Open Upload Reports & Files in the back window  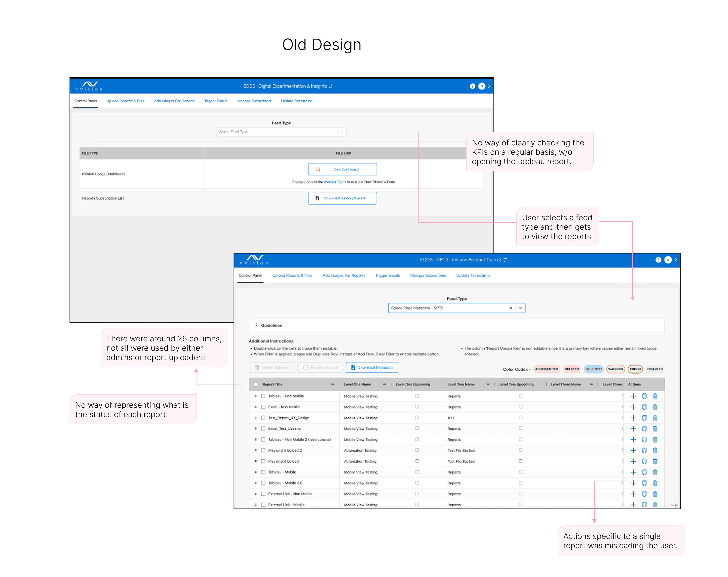(x=125, y=101)
